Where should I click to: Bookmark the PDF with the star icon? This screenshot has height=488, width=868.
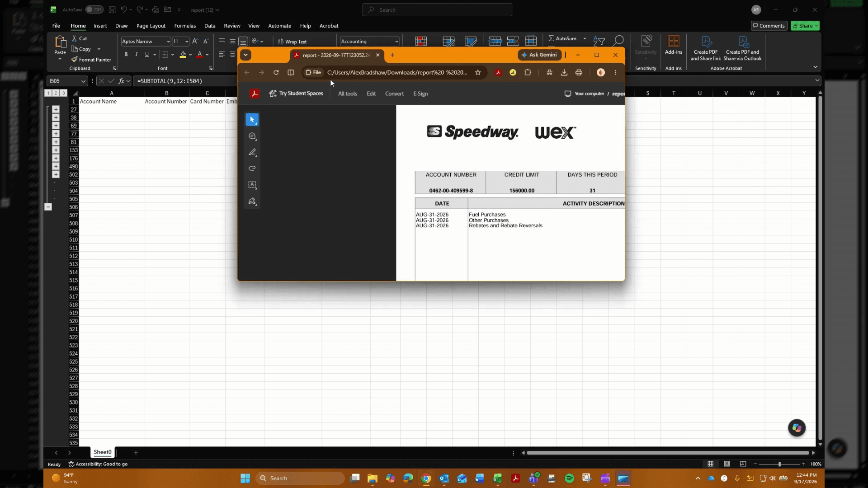pos(478,72)
